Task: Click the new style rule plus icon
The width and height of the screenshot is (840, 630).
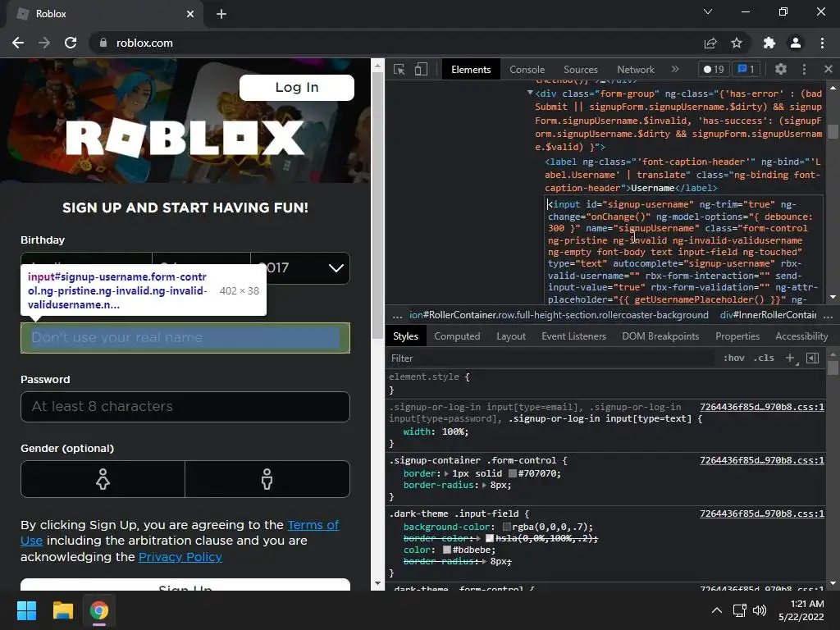Action: click(x=790, y=358)
